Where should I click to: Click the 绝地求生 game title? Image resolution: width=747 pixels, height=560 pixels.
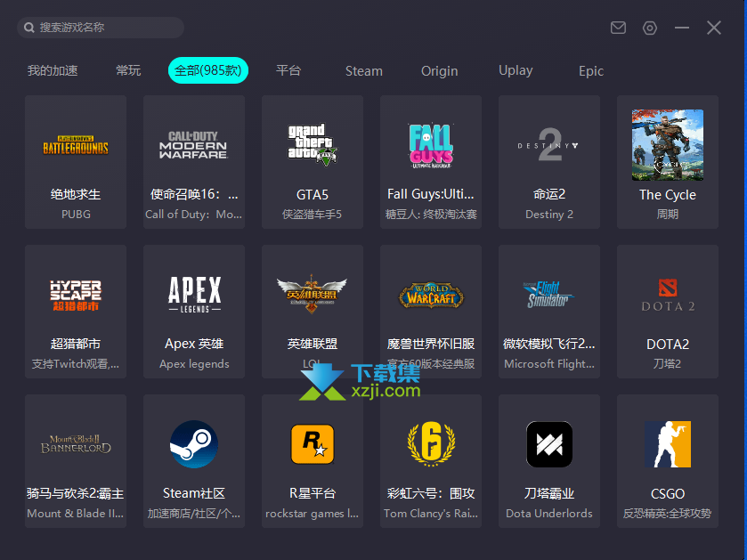tap(76, 194)
